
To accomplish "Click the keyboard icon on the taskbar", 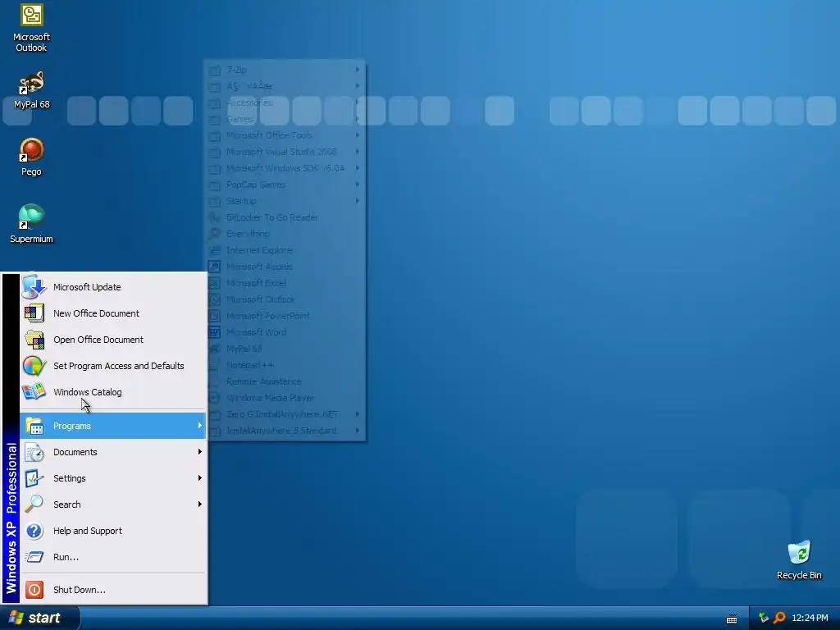I will tap(731, 619).
